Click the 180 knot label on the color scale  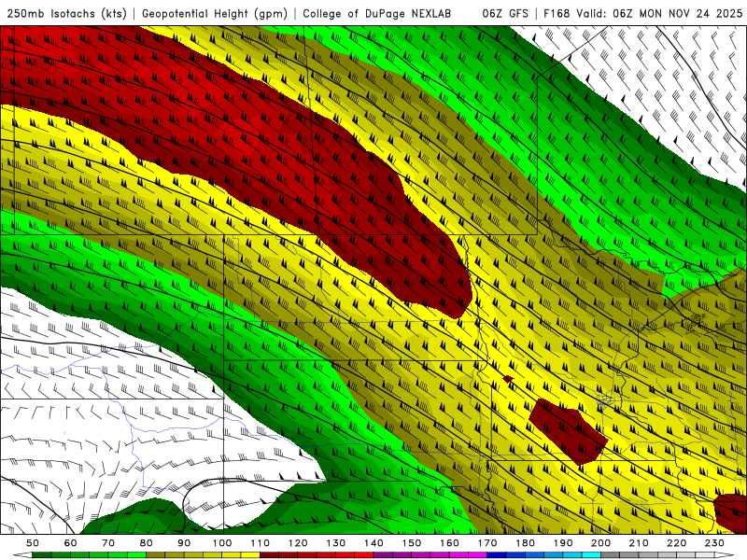pyautogui.click(x=525, y=543)
